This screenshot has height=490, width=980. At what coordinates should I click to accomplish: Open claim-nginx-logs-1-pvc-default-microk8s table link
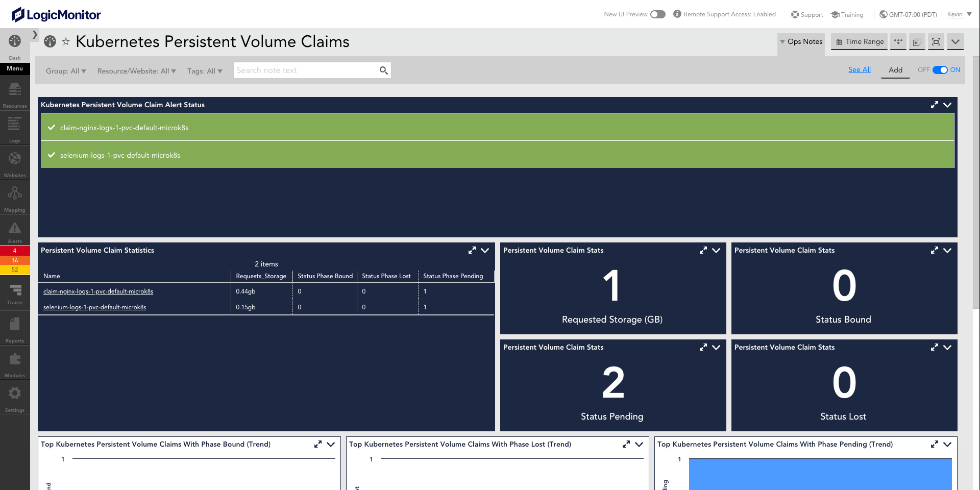point(98,291)
